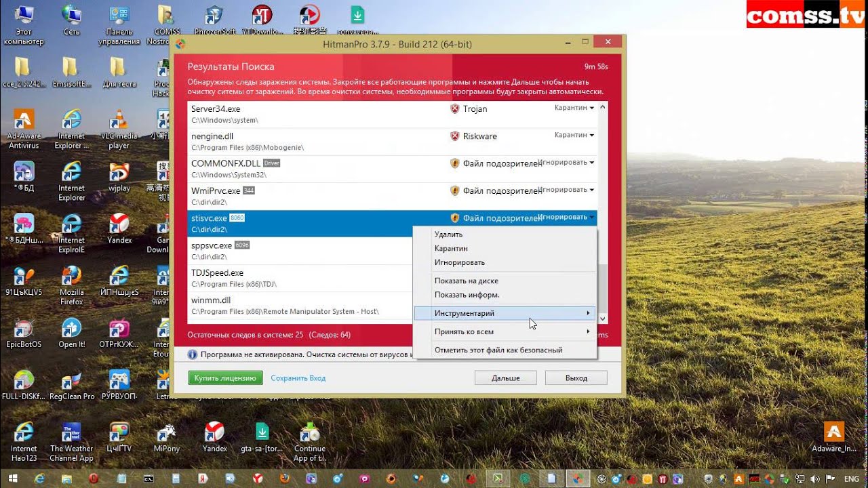Expand the 'Инструментарий' submenu arrow

point(588,313)
